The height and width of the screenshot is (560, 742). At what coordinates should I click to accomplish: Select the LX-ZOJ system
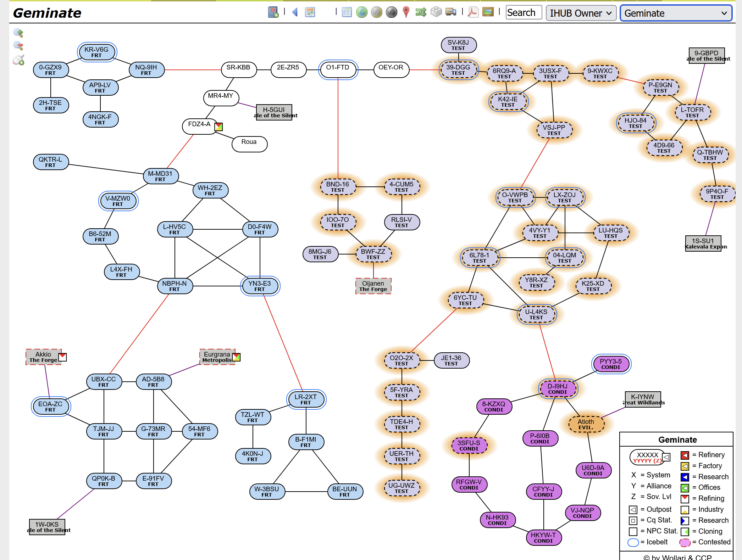[x=565, y=197]
